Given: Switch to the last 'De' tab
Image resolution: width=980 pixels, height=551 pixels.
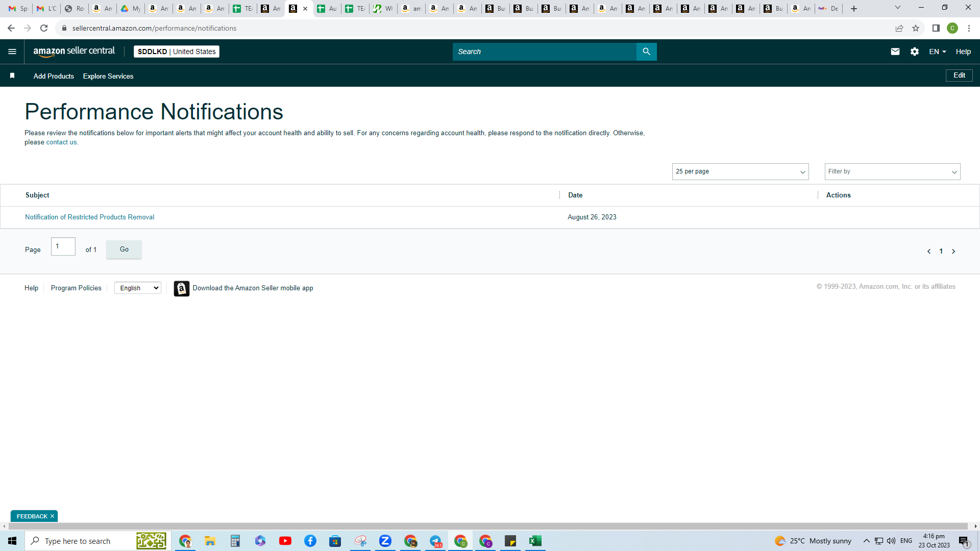Looking at the screenshot, I should (x=829, y=9).
